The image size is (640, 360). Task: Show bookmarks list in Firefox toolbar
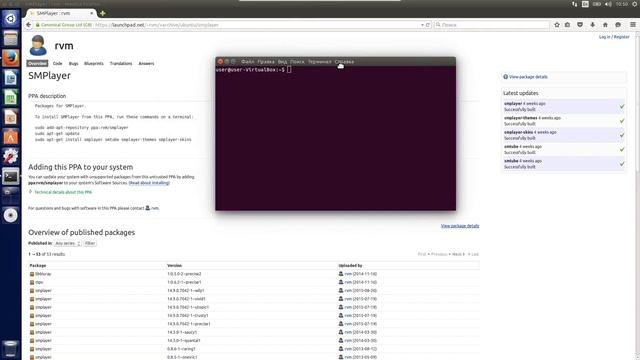567,25
